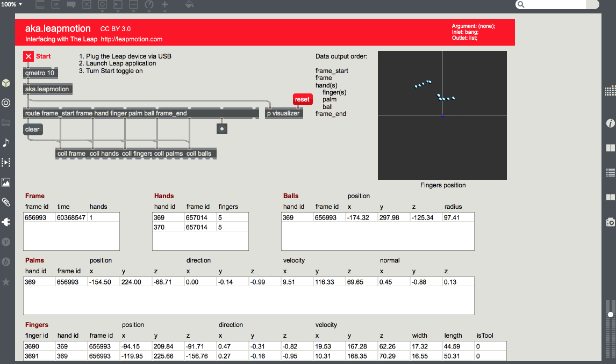Screen dimensions: 616x364
Task: Click Fingers cell finger id 3690
Action: tap(40, 346)
